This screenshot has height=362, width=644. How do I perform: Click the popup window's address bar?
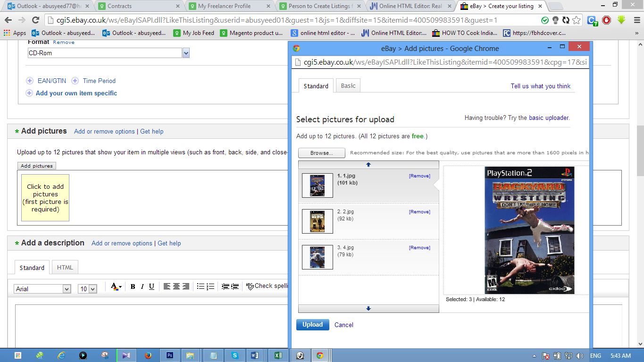[x=440, y=62]
